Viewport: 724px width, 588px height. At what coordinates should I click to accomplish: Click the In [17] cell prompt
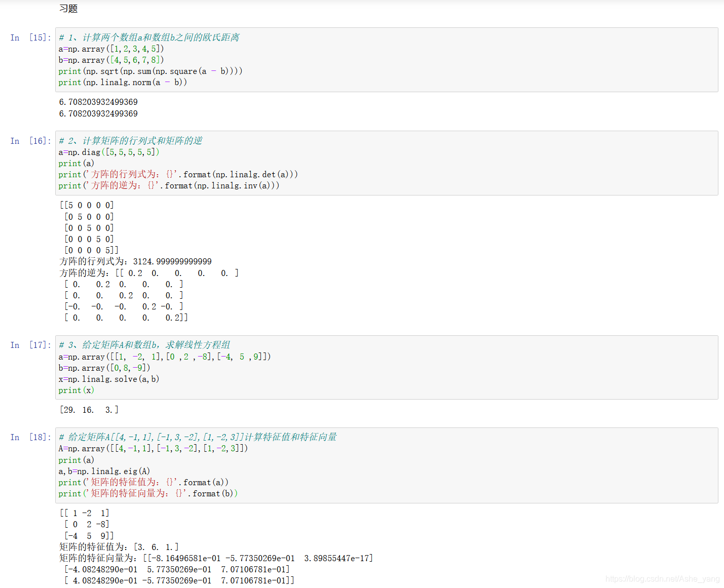30,345
